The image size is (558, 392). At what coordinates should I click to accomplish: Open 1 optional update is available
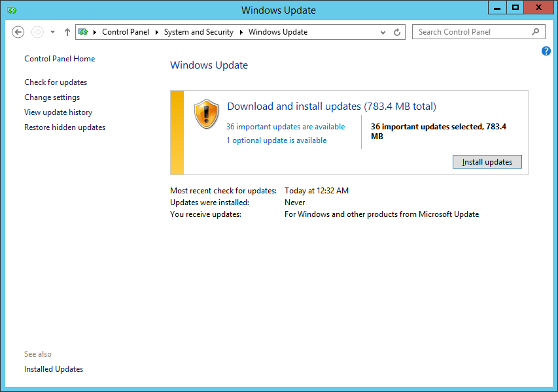click(277, 140)
